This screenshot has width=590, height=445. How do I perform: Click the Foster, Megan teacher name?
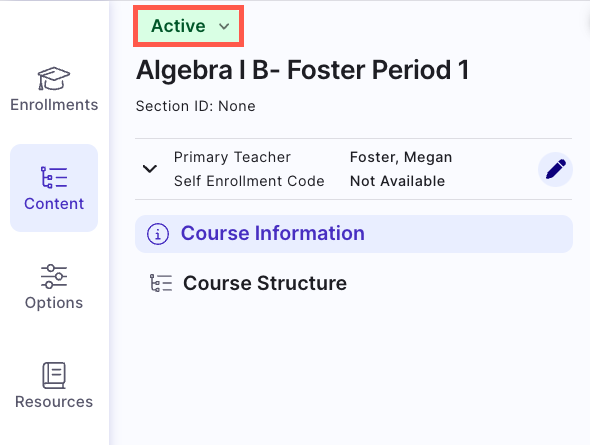pos(401,157)
